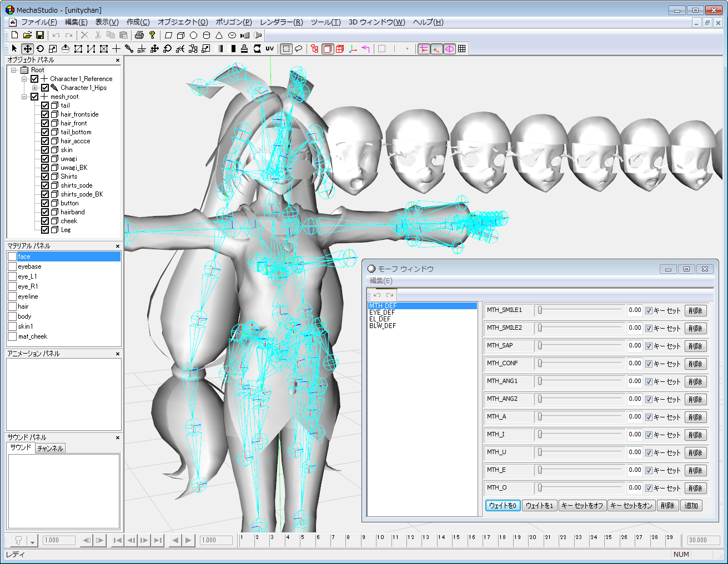Screen dimensions: 728x564
Task: Click the New file icon
Action: click(15, 35)
